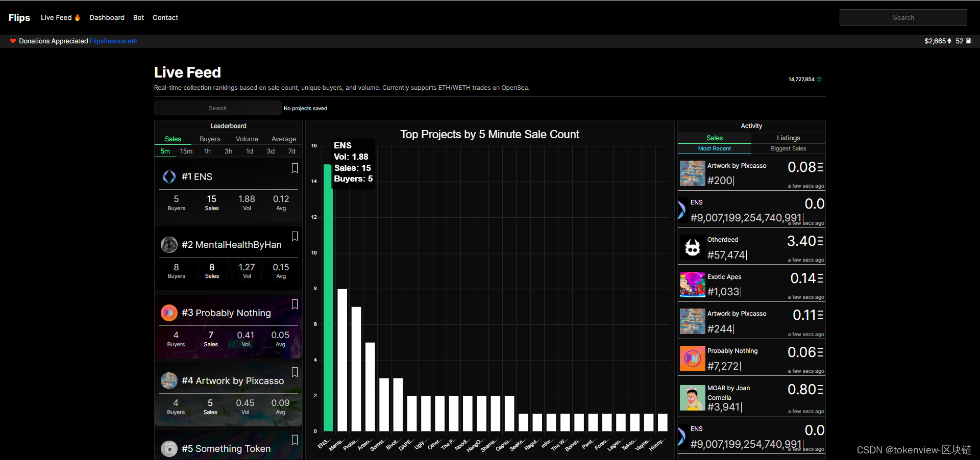Open the Bot nav item
This screenshot has width=980, height=460.
[x=138, y=17]
